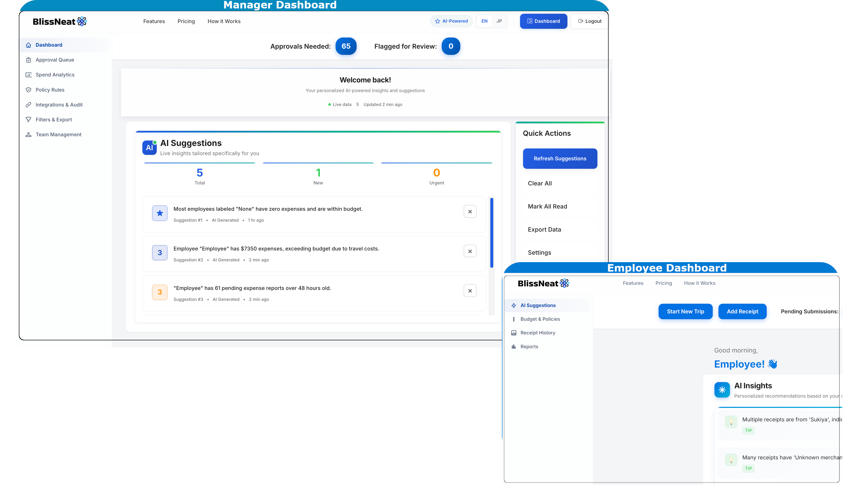
Task: Select Policy Rules in the sidebar
Action: [x=50, y=90]
